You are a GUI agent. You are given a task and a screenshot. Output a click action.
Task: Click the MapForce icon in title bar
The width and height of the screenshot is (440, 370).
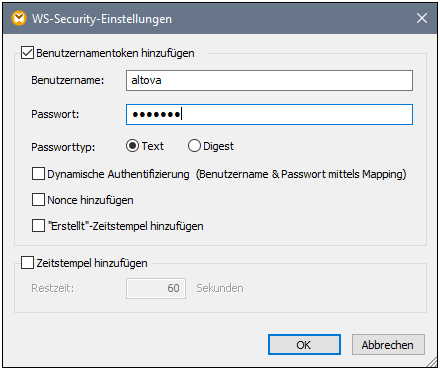tap(19, 18)
